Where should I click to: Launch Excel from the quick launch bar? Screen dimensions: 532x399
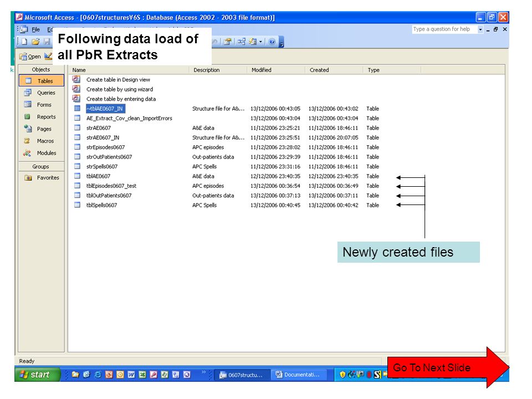pyautogui.click(x=142, y=375)
